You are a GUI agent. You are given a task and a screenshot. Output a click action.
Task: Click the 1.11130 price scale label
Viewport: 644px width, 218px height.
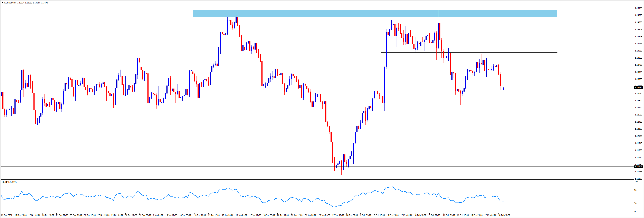click(x=638, y=179)
